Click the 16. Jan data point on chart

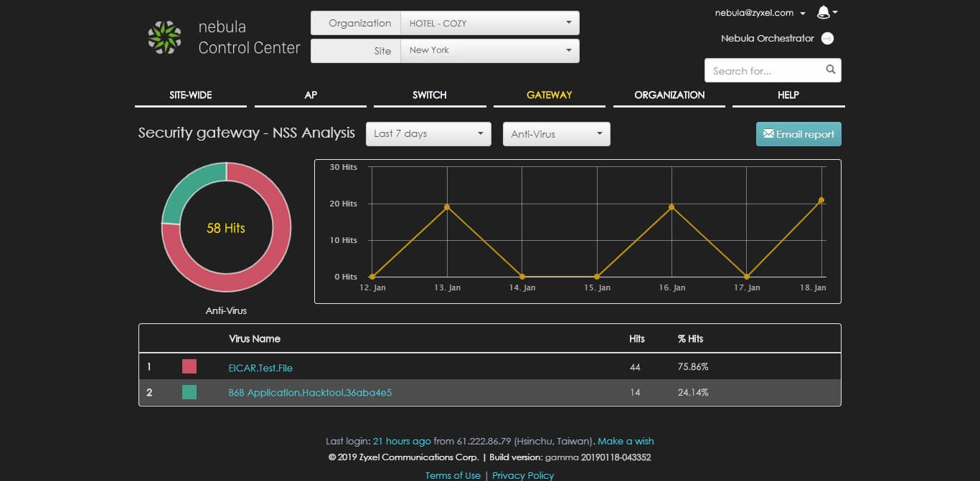(x=672, y=207)
